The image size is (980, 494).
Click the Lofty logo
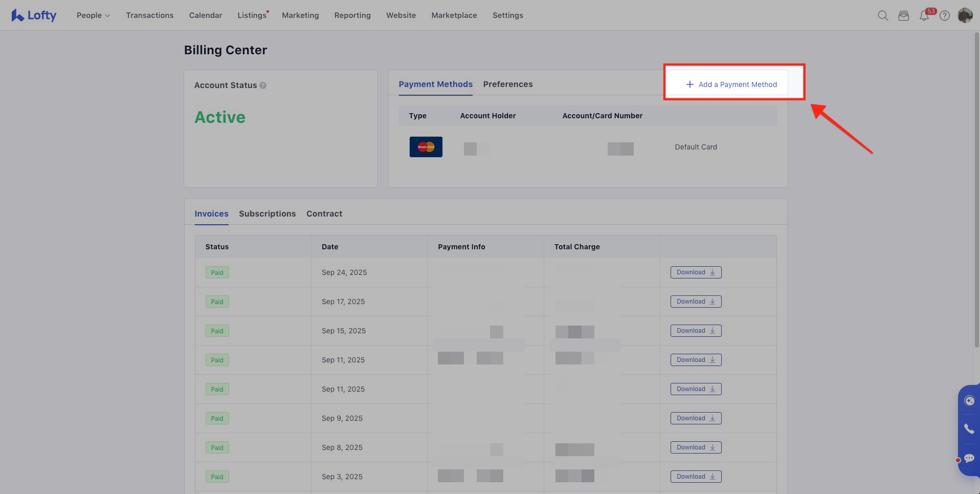pyautogui.click(x=34, y=15)
